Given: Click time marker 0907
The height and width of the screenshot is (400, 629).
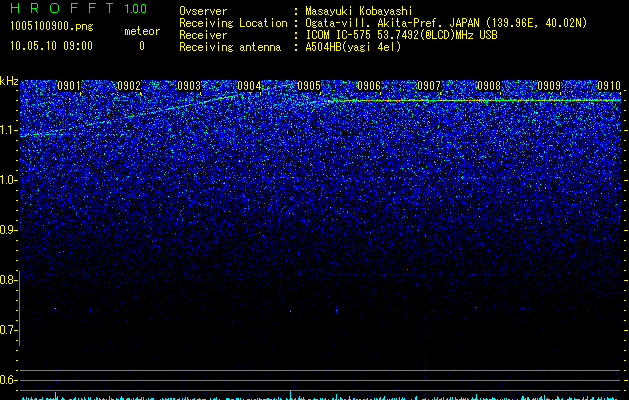Looking at the screenshot, I should tap(429, 86).
